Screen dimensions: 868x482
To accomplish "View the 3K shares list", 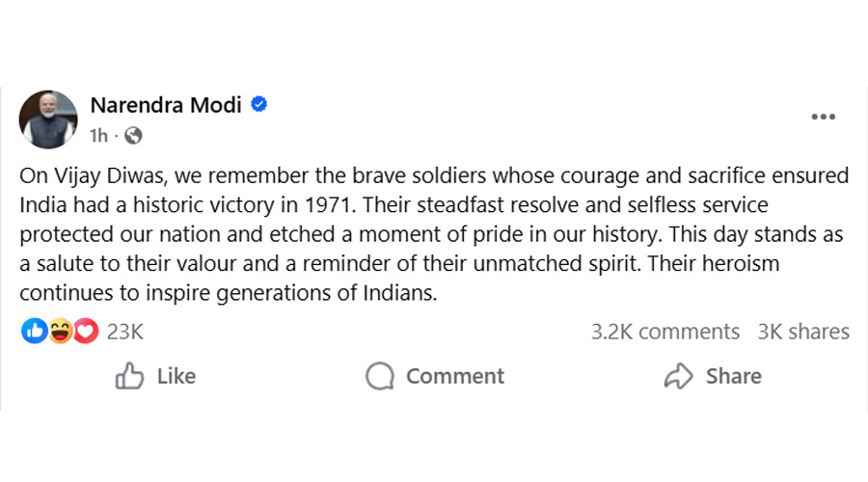I will pyautogui.click(x=803, y=332).
